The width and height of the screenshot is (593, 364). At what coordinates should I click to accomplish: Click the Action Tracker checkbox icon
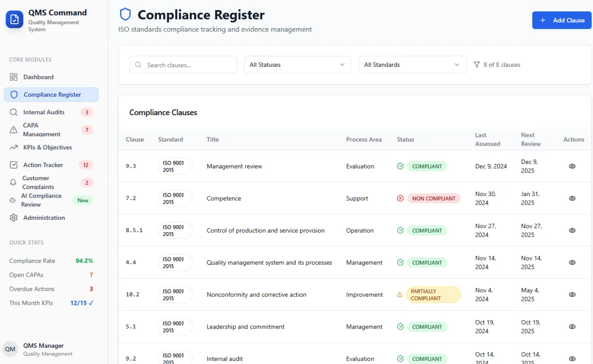tap(14, 165)
